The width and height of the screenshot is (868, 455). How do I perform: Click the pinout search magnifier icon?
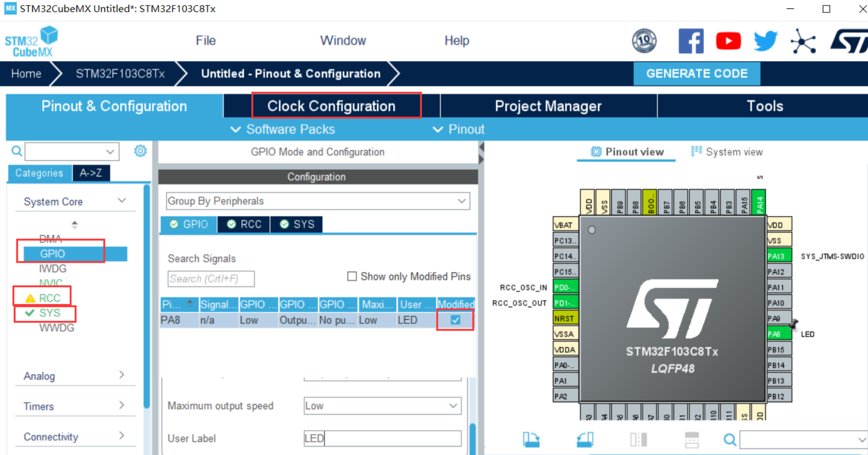click(x=730, y=440)
